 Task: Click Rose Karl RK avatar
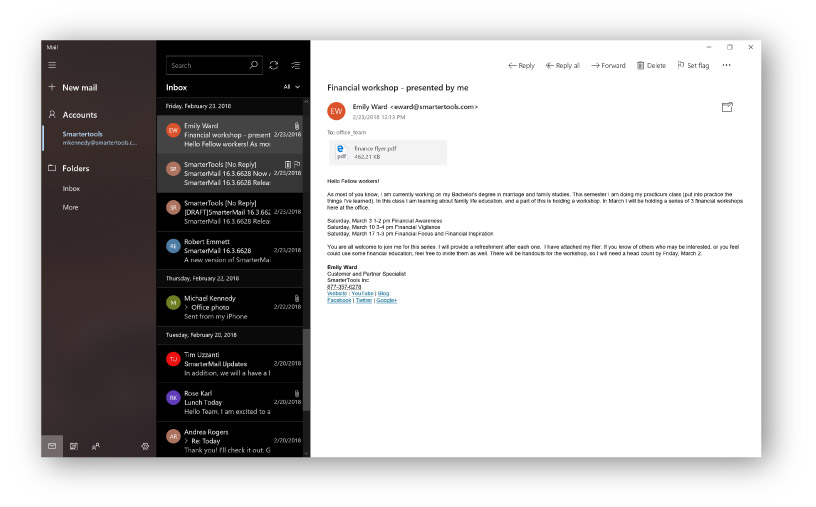[x=173, y=398]
